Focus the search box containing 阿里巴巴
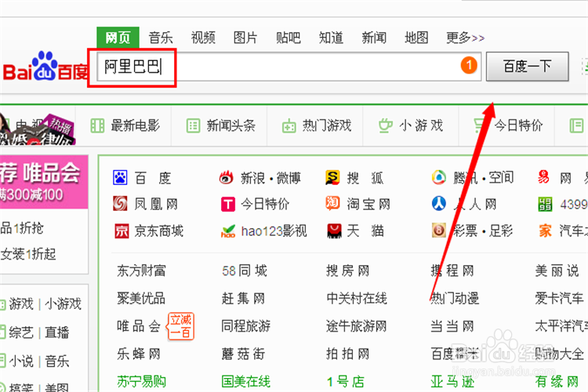This screenshot has height=392, width=588. click(289, 67)
